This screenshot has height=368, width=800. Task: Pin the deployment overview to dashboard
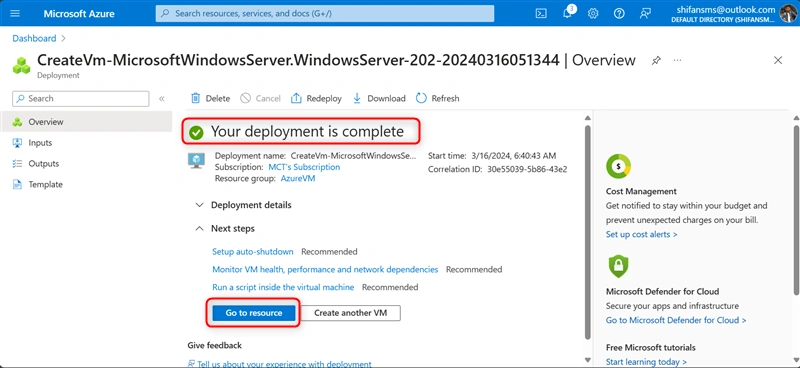(656, 61)
